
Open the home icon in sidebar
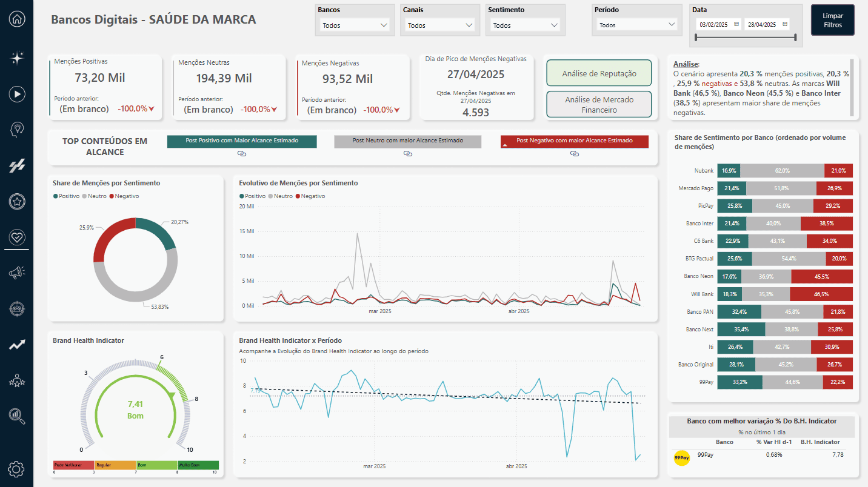click(x=17, y=18)
